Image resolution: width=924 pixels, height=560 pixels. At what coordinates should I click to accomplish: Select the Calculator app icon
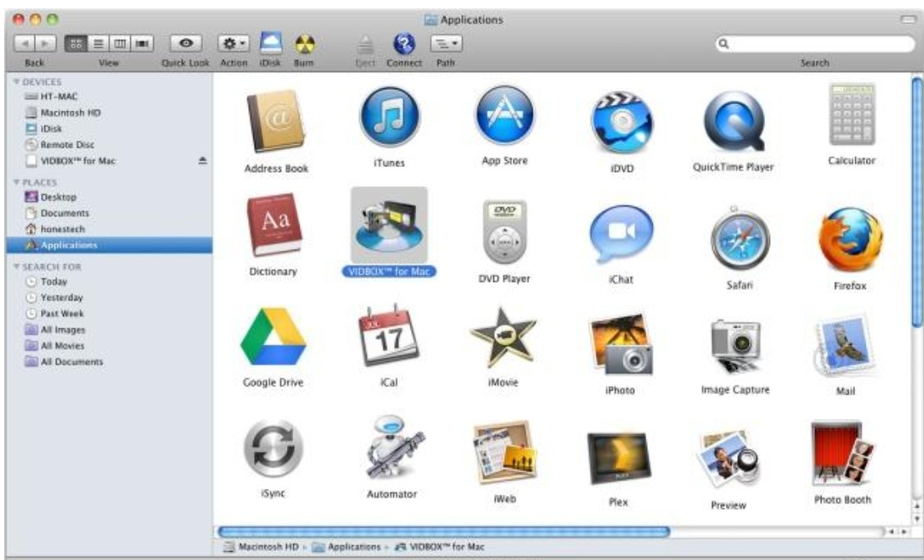tap(852, 115)
